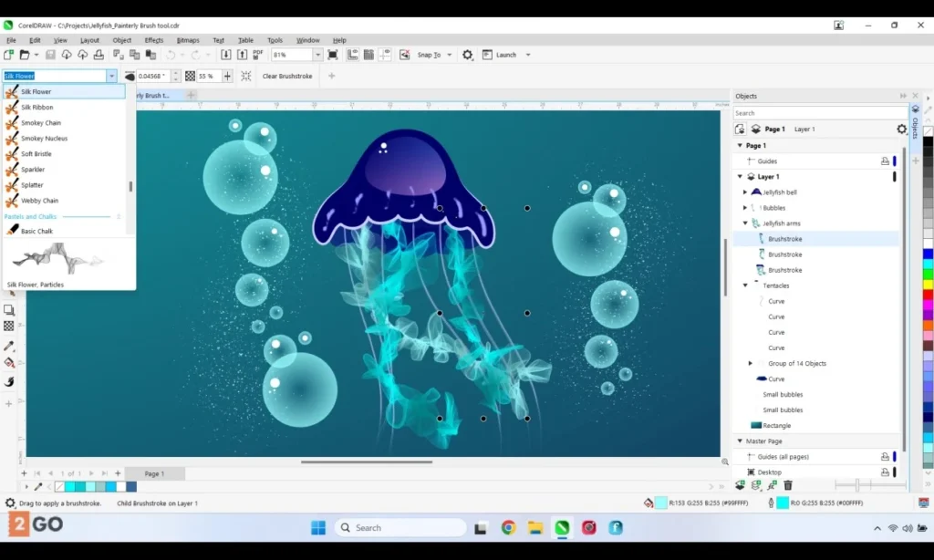Click the New Layer icon in Objects panel
Image resolution: width=934 pixels, height=560 pixels.
pyautogui.click(x=741, y=486)
